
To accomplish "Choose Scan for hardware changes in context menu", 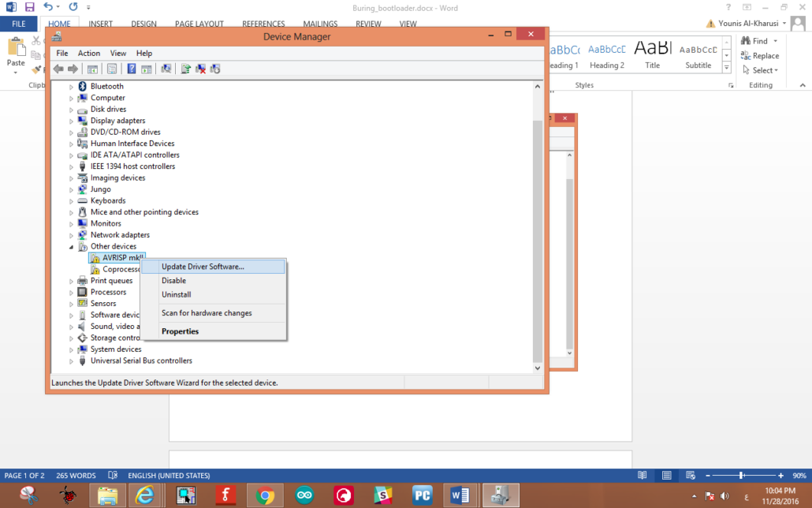I will point(213,313).
